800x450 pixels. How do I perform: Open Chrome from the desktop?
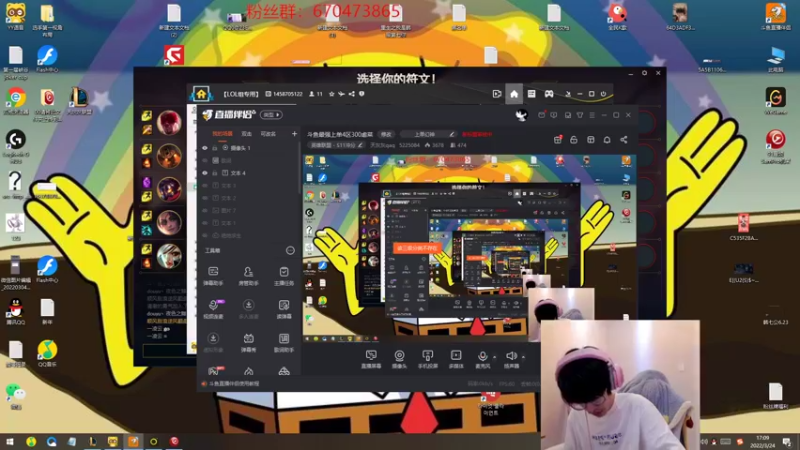[16, 101]
